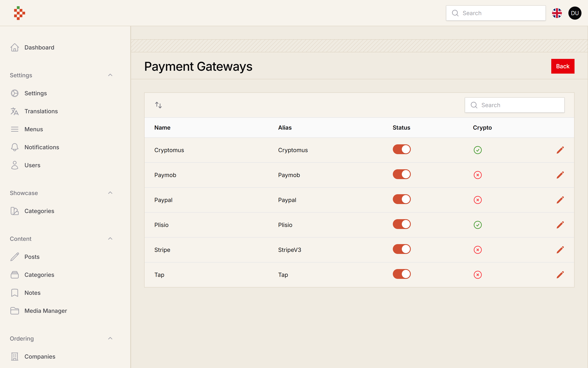The image size is (588, 368).
Task: Click the Settings gear icon
Action: click(14, 93)
